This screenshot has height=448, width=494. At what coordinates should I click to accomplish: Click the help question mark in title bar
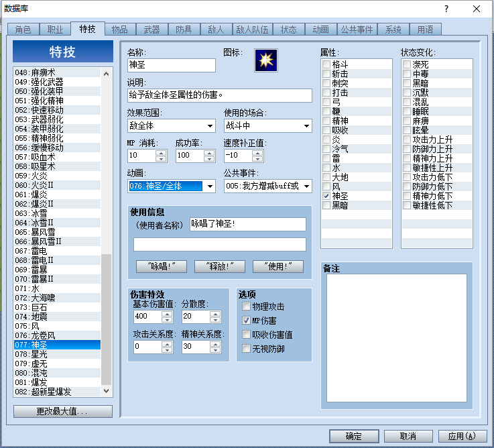point(446,9)
